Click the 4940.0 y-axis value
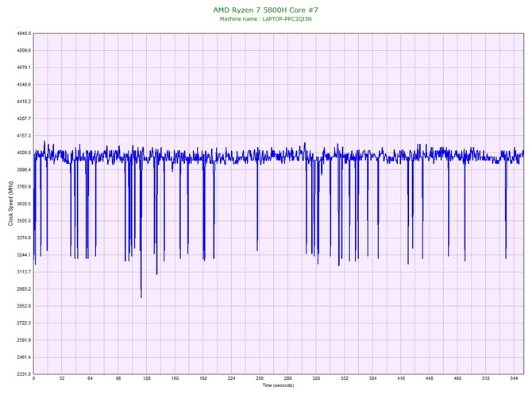 (24, 33)
